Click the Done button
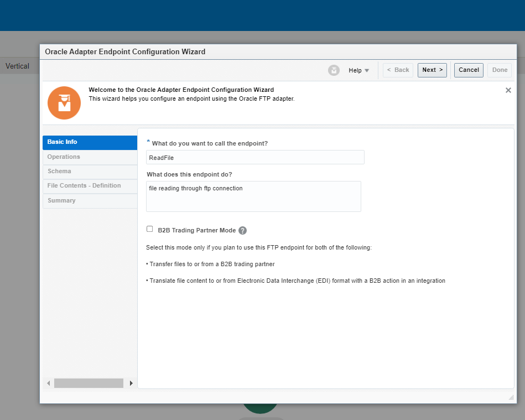Screen dimensions: 525x420 (x=499, y=70)
